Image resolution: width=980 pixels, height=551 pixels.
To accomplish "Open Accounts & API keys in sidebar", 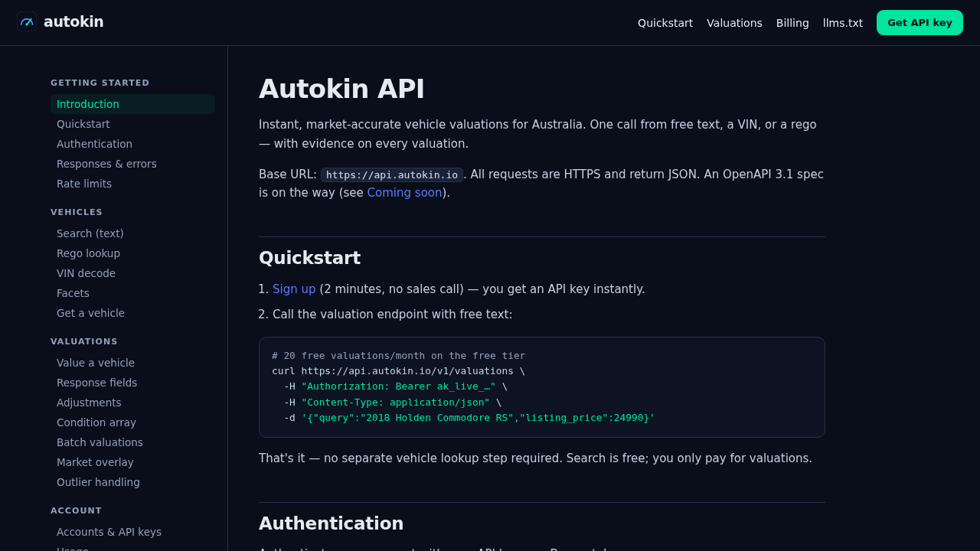I will pyautogui.click(x=132, y=532).
